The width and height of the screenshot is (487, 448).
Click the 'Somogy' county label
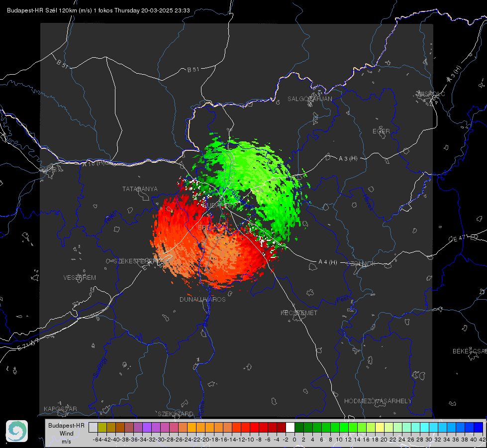click(99, 368)
